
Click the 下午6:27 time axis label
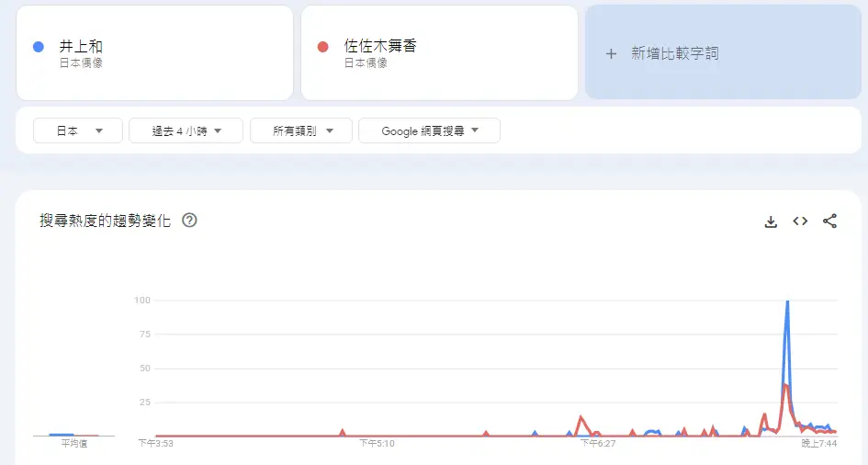point(598,444)
